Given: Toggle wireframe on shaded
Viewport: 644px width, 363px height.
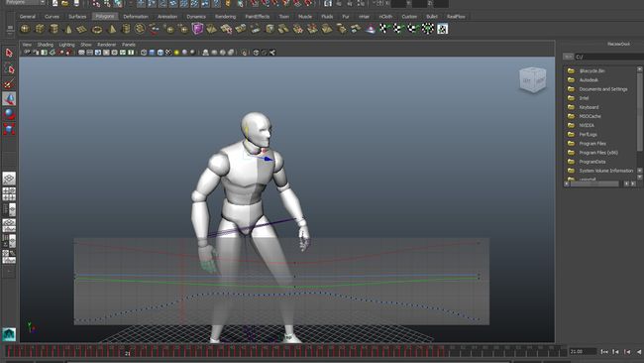Looking at the screenshot, I should (x=161, y=53).
